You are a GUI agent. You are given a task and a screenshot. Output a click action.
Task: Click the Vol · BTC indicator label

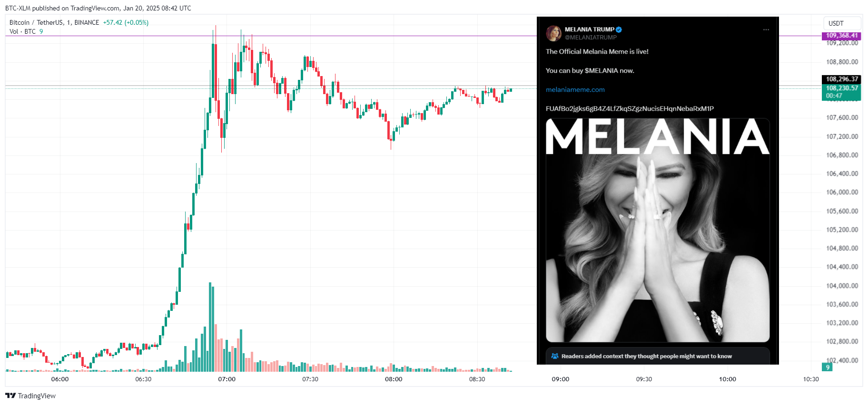[x=22, y=31]
